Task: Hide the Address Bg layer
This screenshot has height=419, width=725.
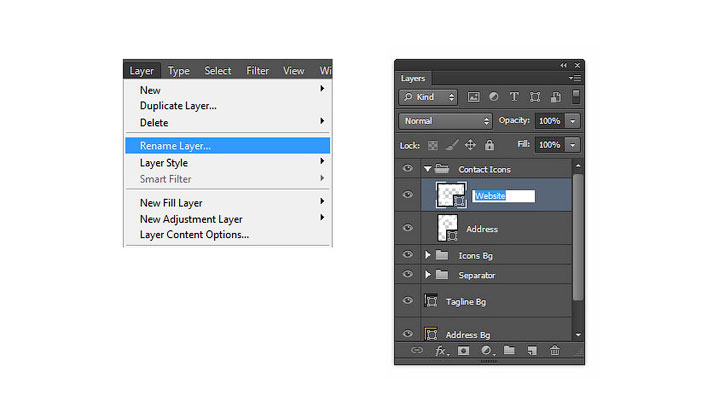Action: pos(407,333)
